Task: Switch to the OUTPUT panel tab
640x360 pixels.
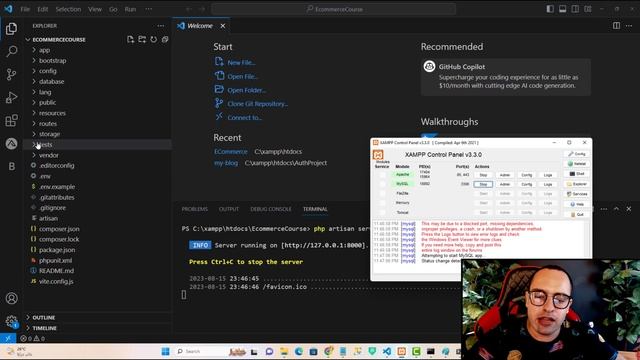Action: pos(229,209)
